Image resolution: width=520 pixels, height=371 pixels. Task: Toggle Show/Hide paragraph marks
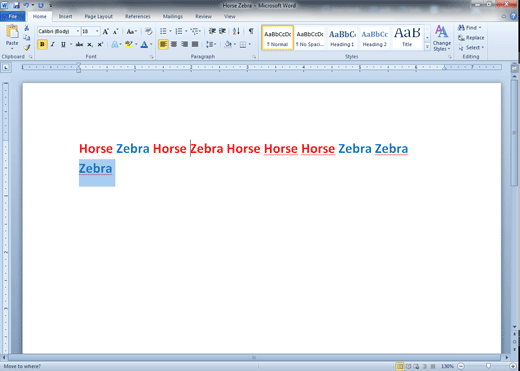point(251,31)
